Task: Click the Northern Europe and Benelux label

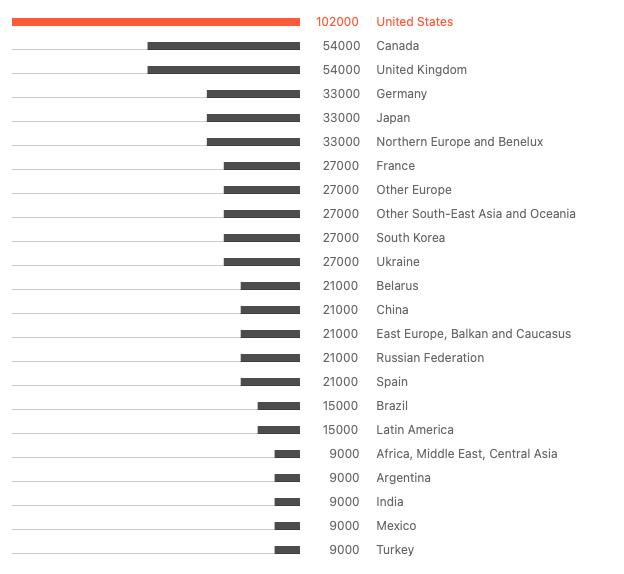Action: [x=459, y=142]
